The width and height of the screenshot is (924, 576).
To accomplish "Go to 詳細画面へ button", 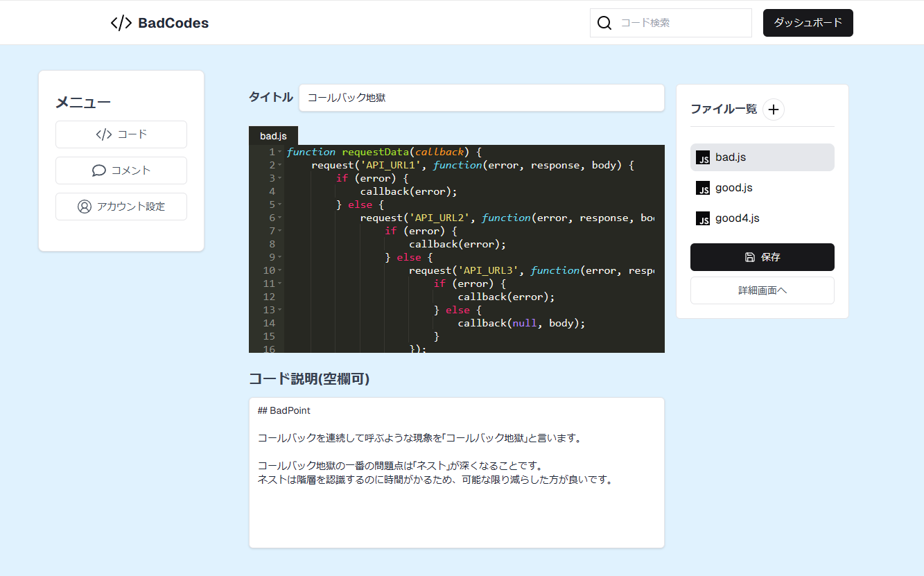I will [x=762, y=290].
